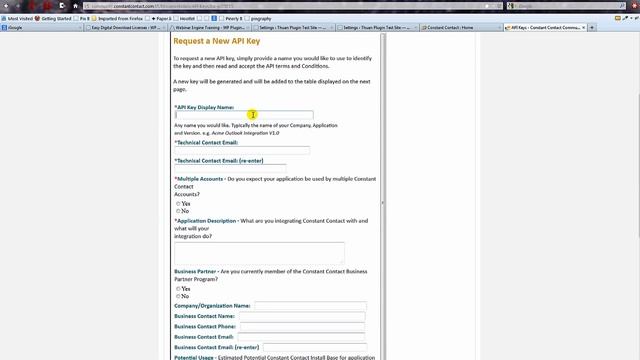Close the API Keys tab
Viewport: 640px width, 360px height.
[x=583, y=27]
